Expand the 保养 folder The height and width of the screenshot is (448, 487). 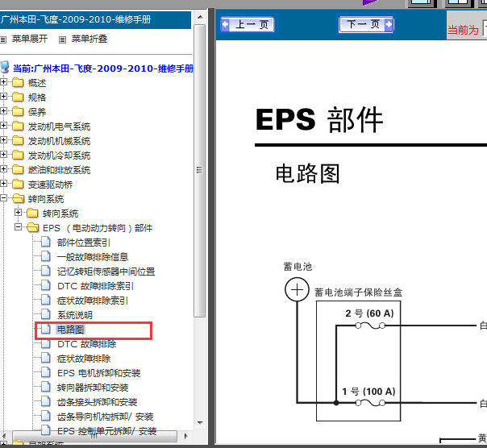click(3, 111)
